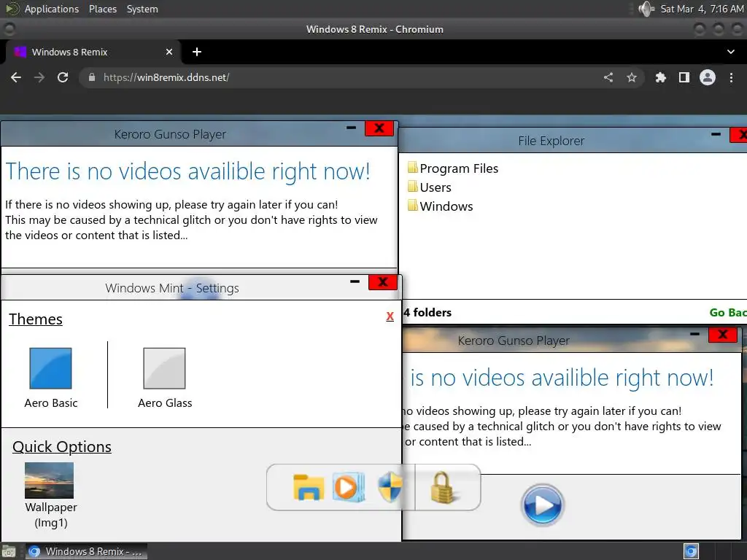The width and height of the screenshot is (747, 560).
Task: Select Windows 8 Remix taskbar entry
Action: tap(86, 551)
